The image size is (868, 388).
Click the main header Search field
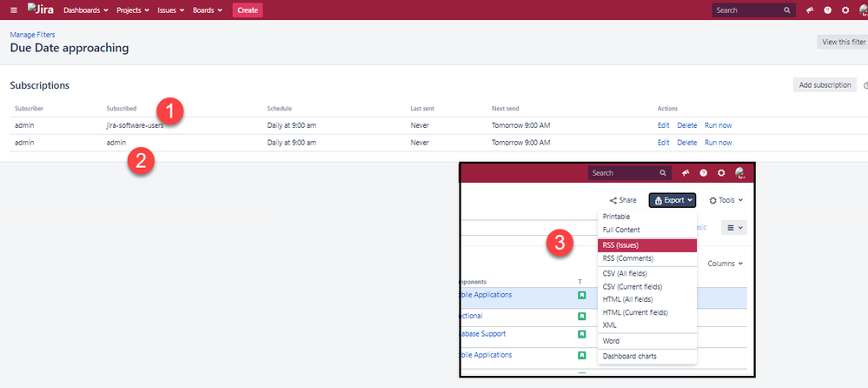753,10
